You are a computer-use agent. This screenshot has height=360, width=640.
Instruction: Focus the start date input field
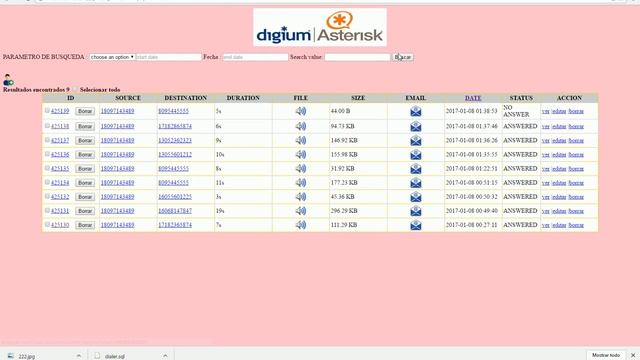[x=169, y=57]
